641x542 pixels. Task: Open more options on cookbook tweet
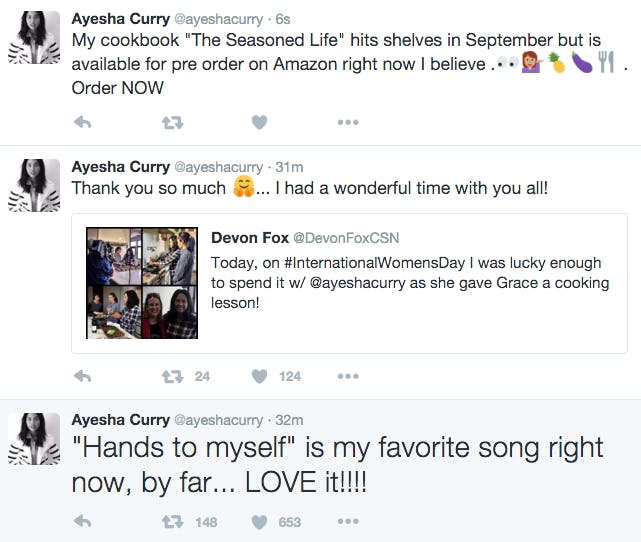click(x=347, y=122)
